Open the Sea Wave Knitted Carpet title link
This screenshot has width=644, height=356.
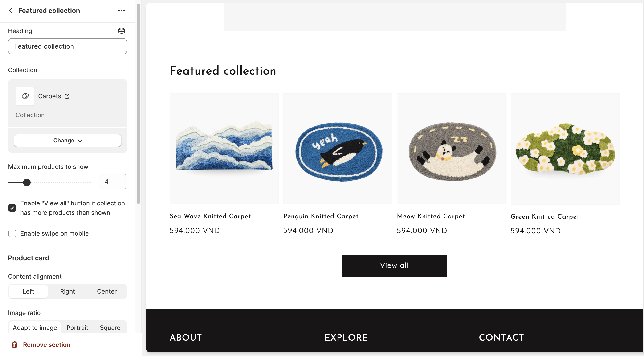210,216
